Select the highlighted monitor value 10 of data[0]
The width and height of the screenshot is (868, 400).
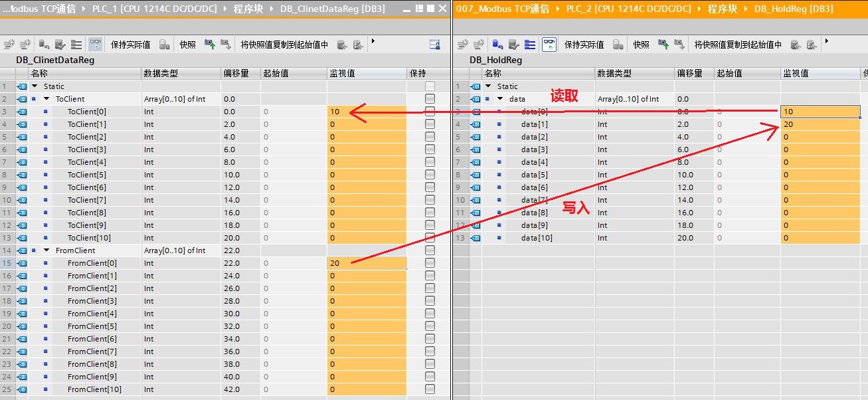[820, 111]
